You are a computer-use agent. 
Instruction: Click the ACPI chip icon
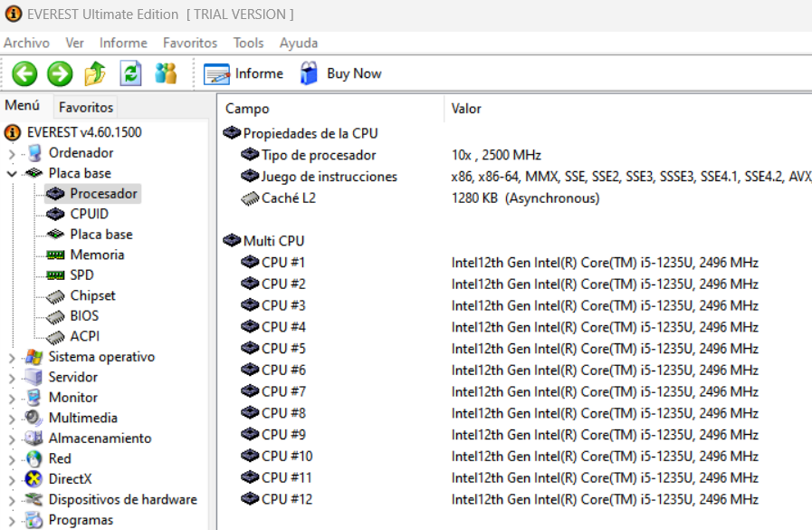pos(55,337)
